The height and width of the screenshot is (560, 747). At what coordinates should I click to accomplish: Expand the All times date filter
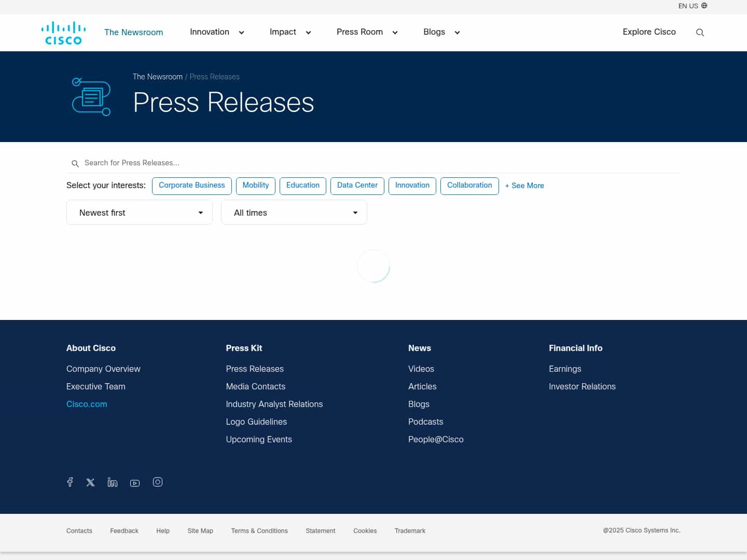click(294, 212)
